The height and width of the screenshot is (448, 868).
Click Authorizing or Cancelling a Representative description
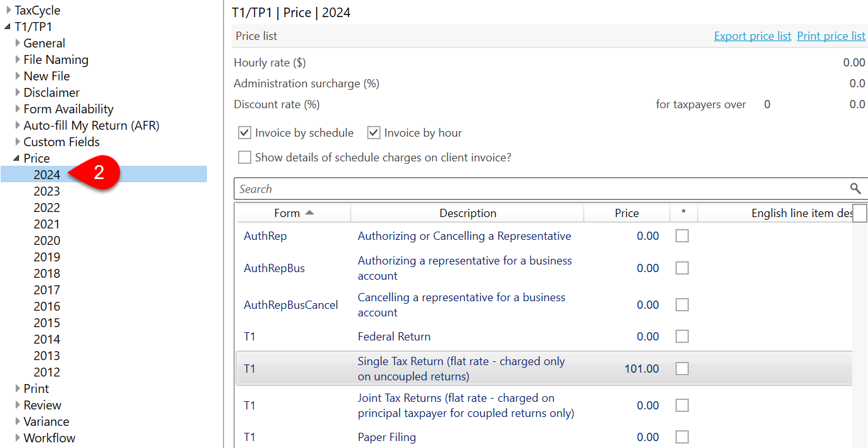464,236
